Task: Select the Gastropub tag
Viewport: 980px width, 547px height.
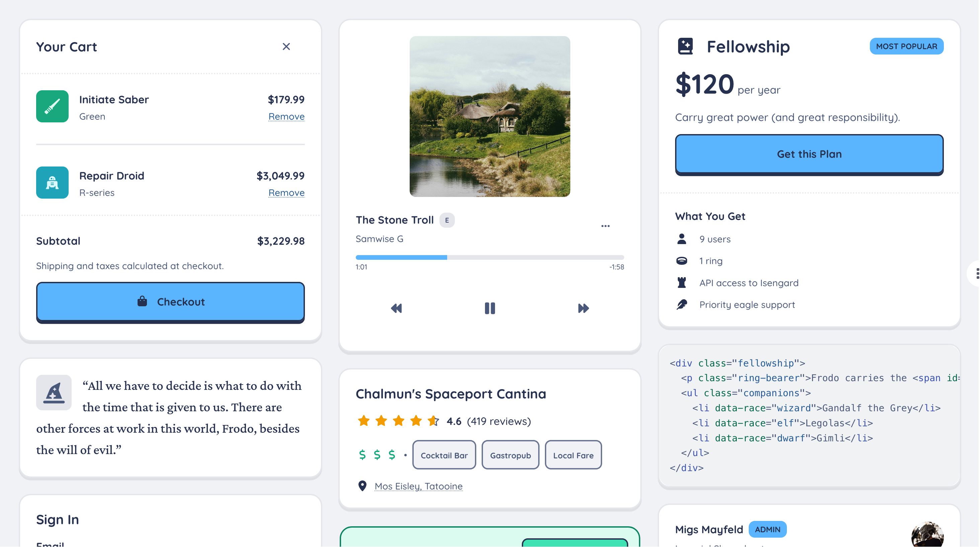Action: point(510,455)
